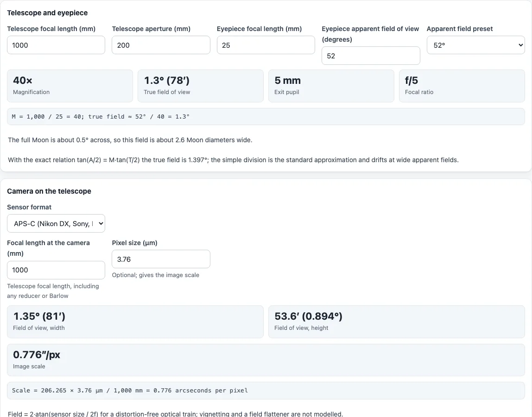This screenshot has width=532, height=417.
Task: Click the Telescope focal length input field
Action: 56,45
